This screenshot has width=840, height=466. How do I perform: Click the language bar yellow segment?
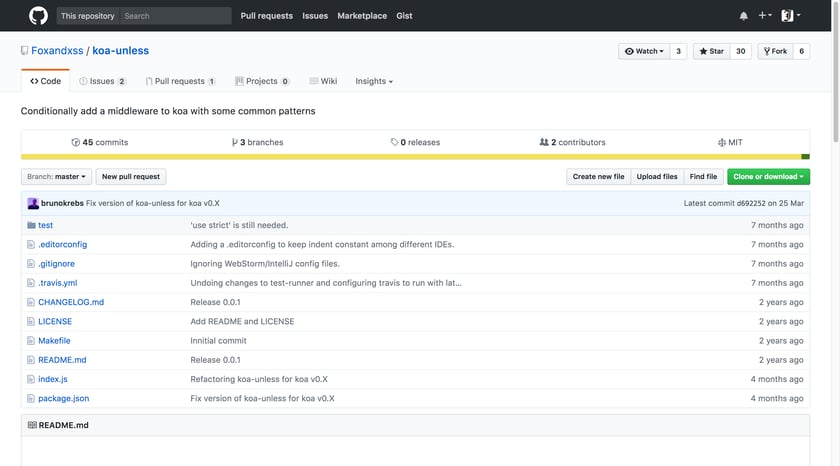[411, 157]
